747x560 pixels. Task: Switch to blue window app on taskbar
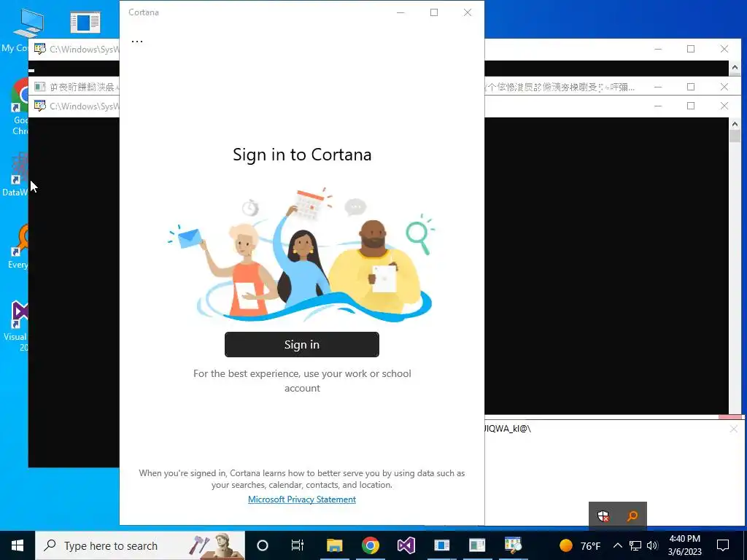(441, 545)
